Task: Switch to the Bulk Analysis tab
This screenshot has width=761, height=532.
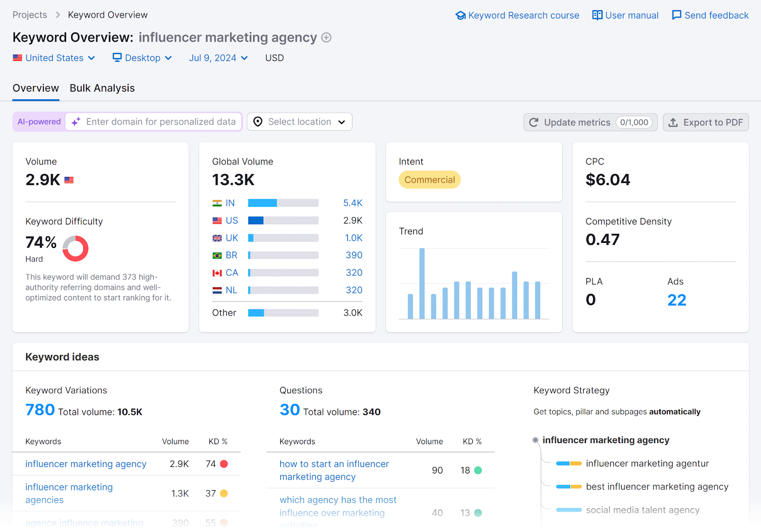Action: [x=102, y=88]
